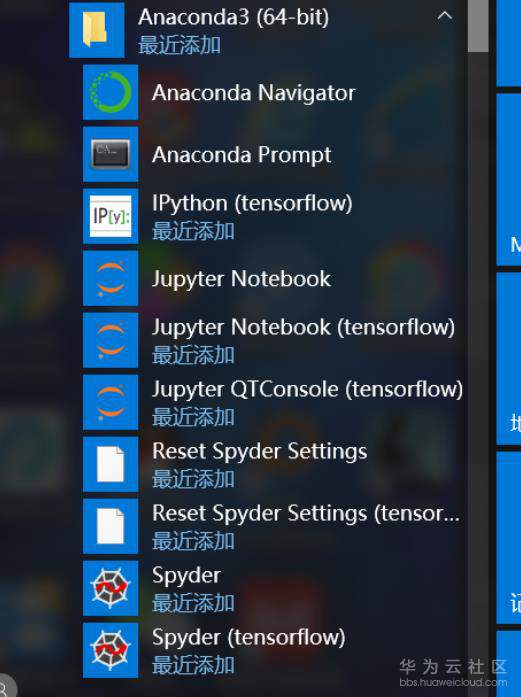
Task: Open the plain Jupyter Notebook label
Action: pyautogui.click(x=241, y=279)
